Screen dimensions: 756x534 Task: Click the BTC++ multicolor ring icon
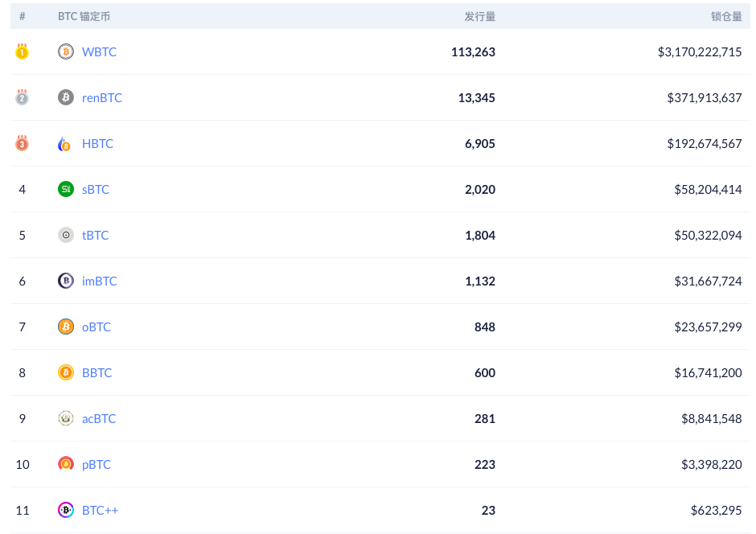(x=66, y=509)
